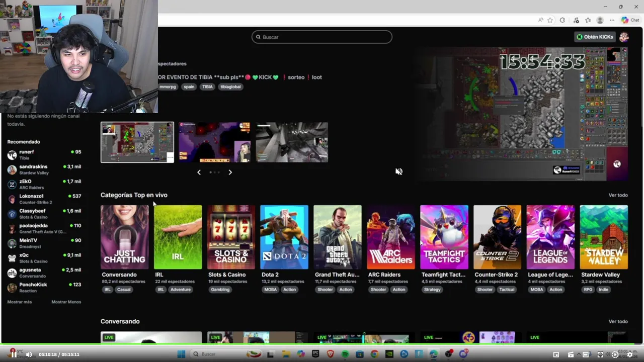Click Gambling tag under Slots & Casino
Image resolution: width=644 pixels, height=362 pixels.
(x=220, y=290)
